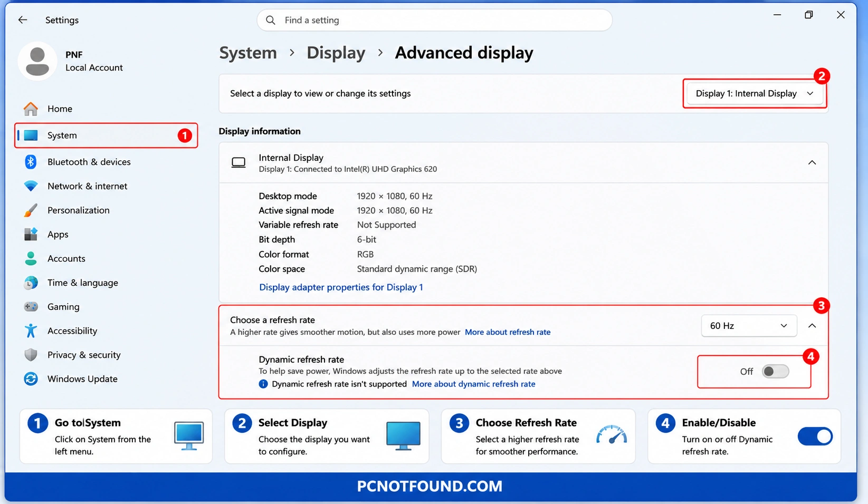
Task: Click the Bluetooth icon in sidebar
Action: coord(31,162)
